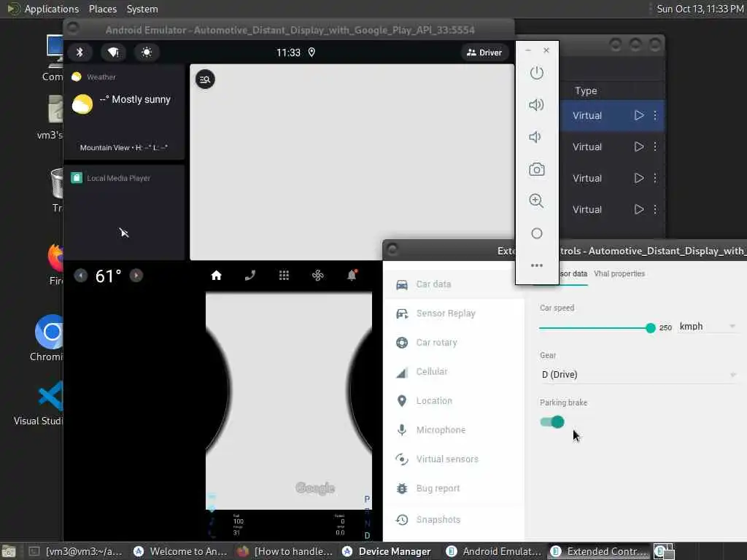This screenshot has height=560, width=747.
Task: Open Snapshots section
Action: click(x=454, y=519)
